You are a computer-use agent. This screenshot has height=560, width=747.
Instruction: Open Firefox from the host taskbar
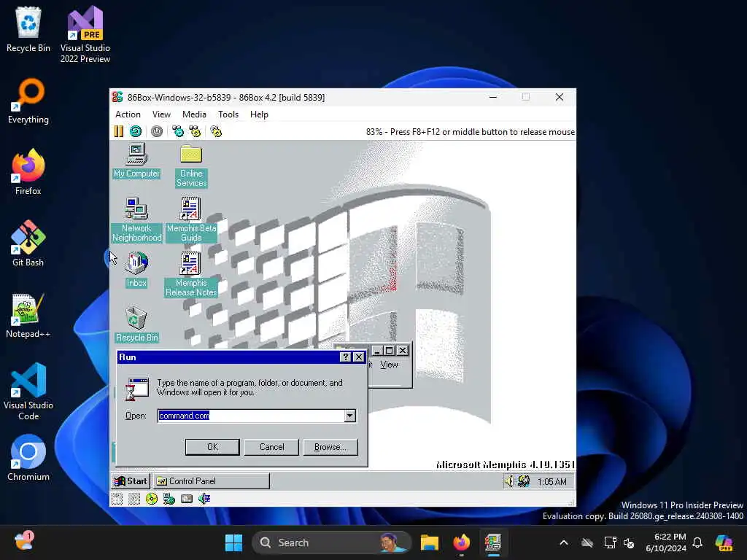461,542
